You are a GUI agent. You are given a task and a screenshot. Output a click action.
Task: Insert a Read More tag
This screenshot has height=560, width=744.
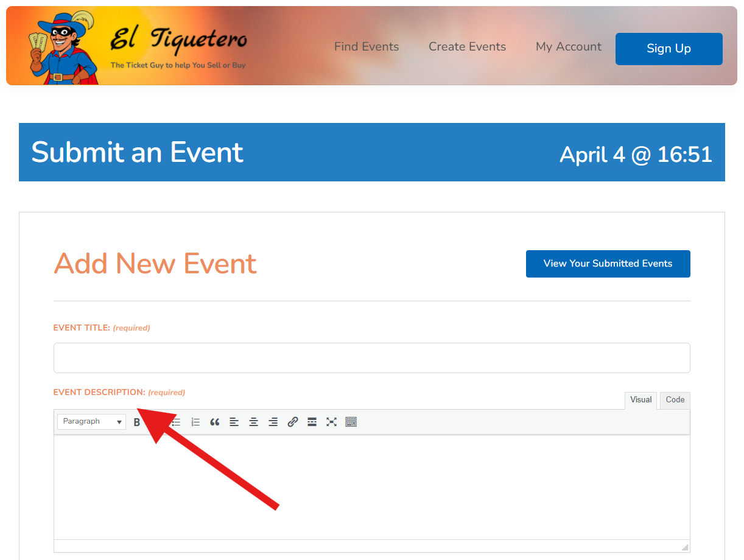click(x=312, y=422)
